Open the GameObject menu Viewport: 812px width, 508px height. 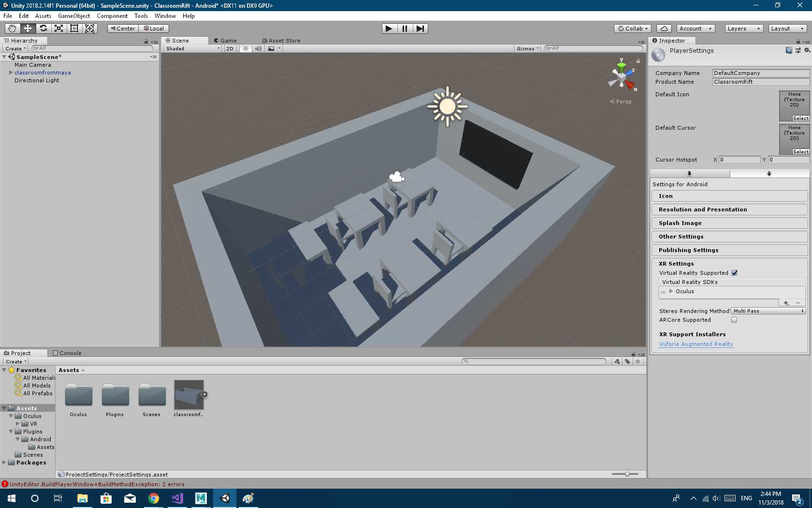pos(74,16)
